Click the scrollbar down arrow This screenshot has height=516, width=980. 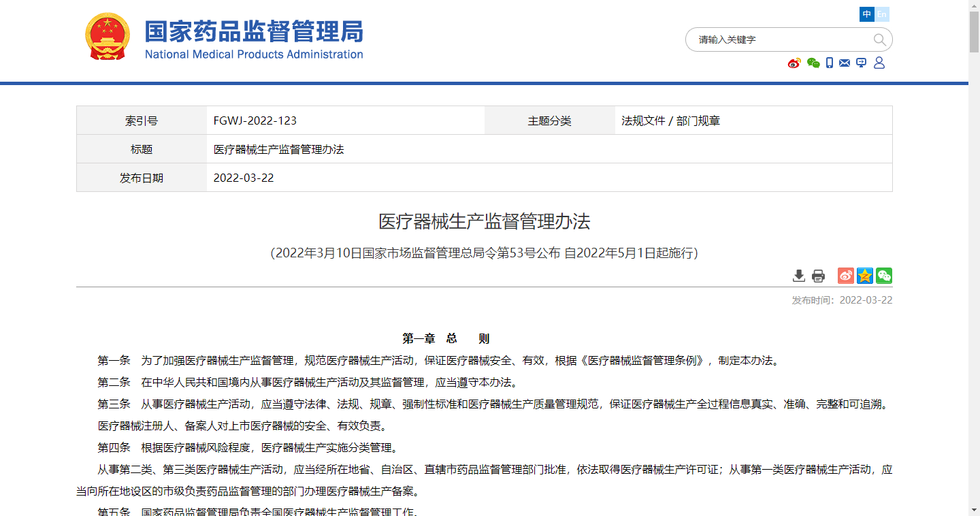coord(974,510)
